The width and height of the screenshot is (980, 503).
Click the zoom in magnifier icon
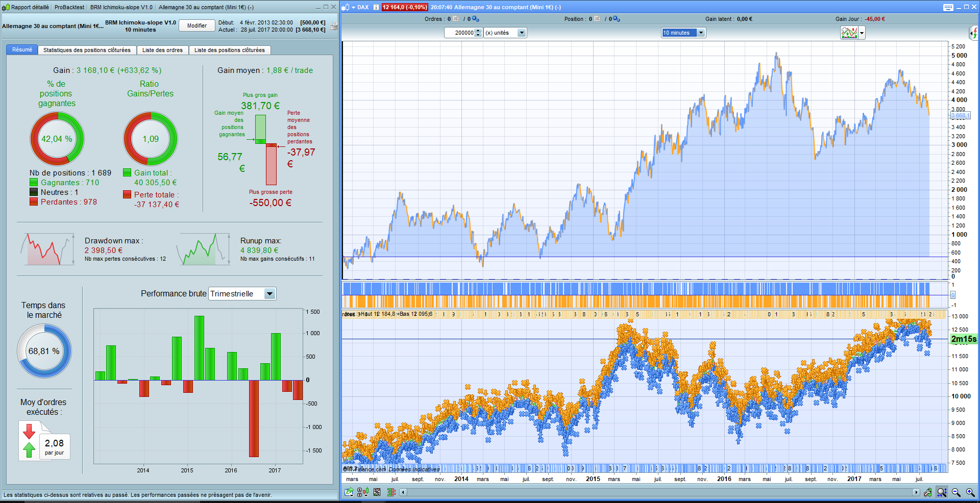(x=970, y=492)
